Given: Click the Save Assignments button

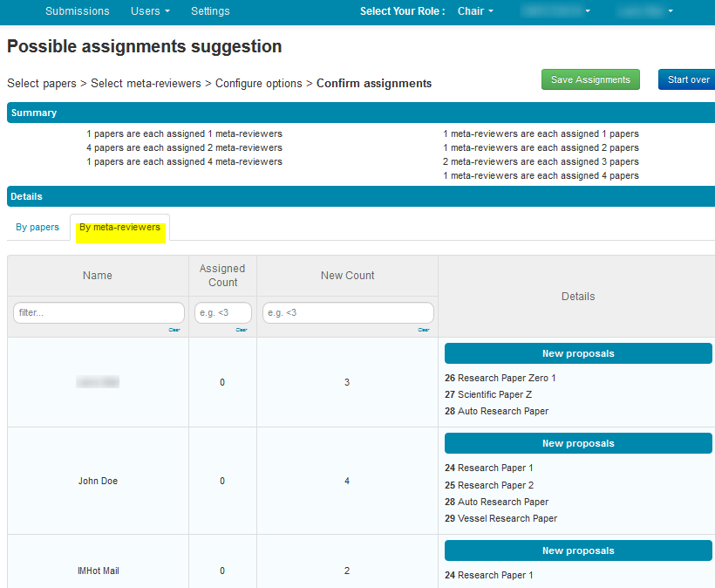Looking at the screenshot, I should (590, 79).
